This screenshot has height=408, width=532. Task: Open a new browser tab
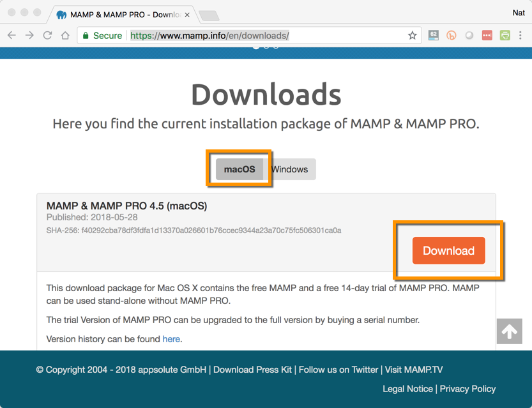coord(209,15)
